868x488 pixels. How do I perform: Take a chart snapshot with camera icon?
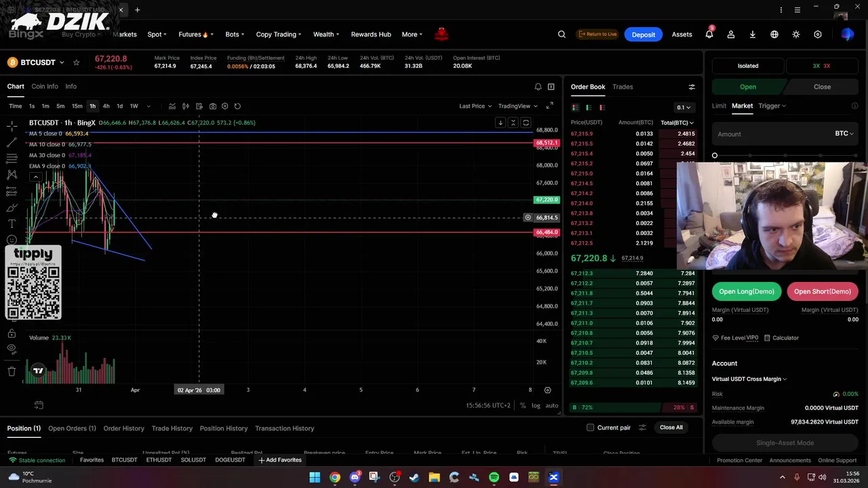coord(212,106)
